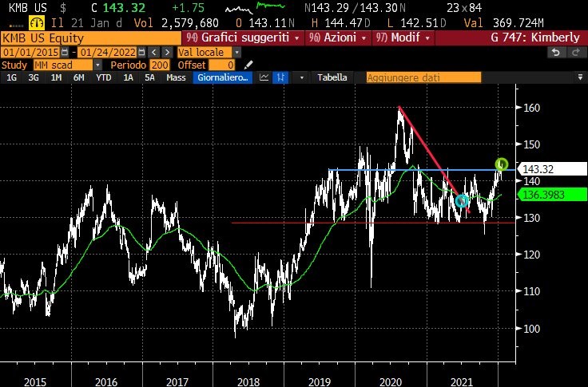The width and height of the screenshot is (588, 387).
Task: Click the dark red horizontal support line
Action: (x=373, y=223)
